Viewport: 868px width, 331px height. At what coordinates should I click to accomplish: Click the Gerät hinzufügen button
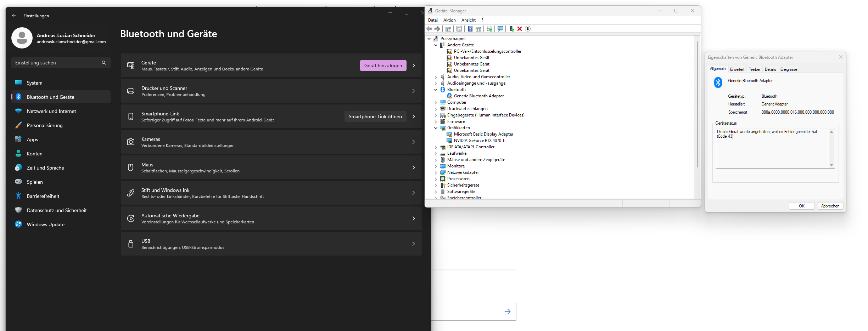[383, 65]
